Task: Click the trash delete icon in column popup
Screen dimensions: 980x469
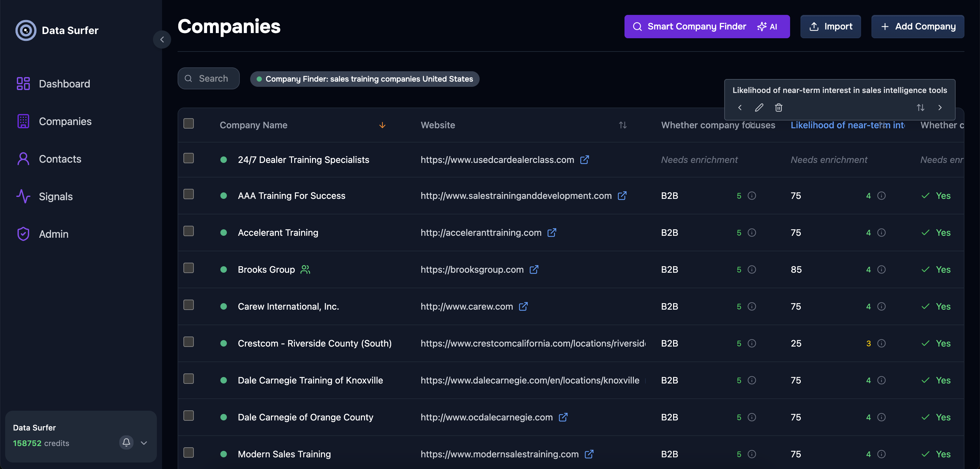Action: point(778,108)
